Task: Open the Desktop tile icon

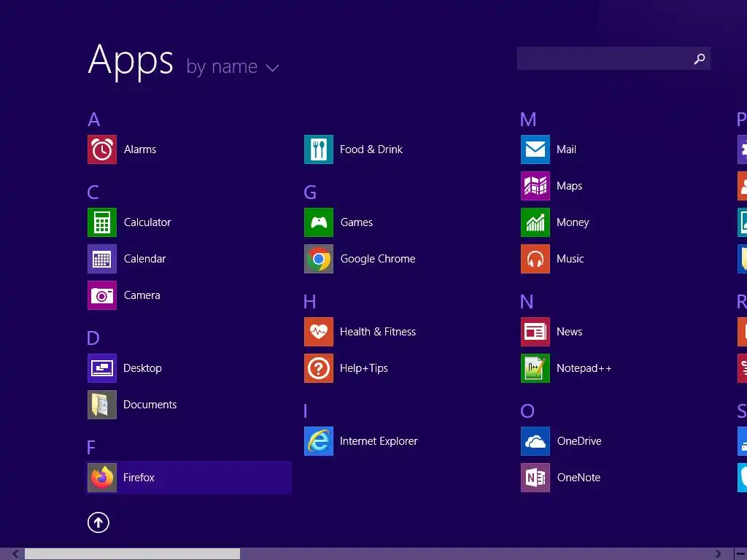Action: point(102,368)
